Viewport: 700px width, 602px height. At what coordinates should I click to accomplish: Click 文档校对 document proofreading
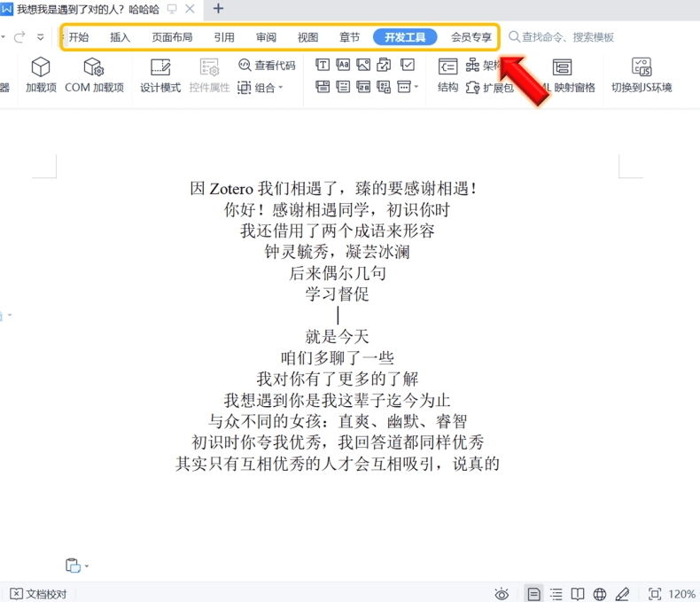[38, 594]
